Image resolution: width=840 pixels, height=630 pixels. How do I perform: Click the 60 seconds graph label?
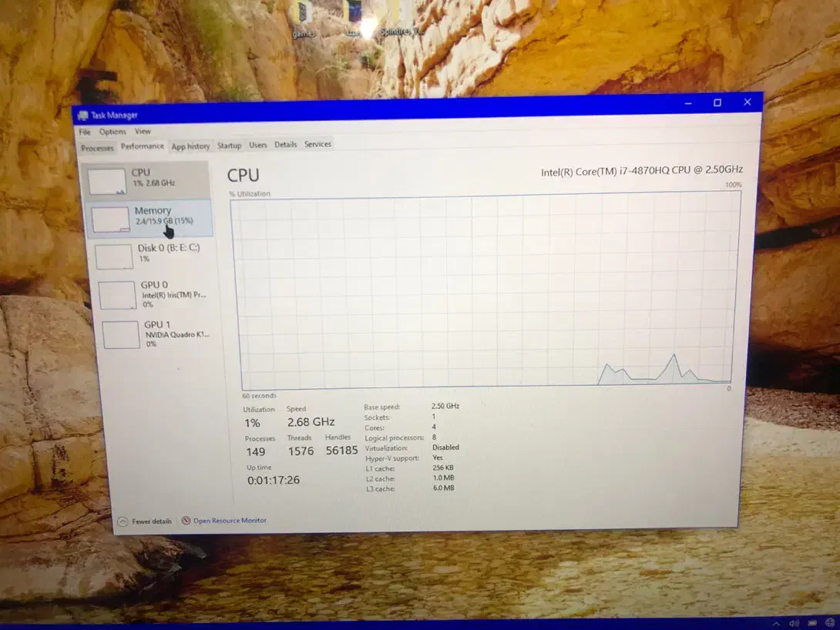click(259, 396)
